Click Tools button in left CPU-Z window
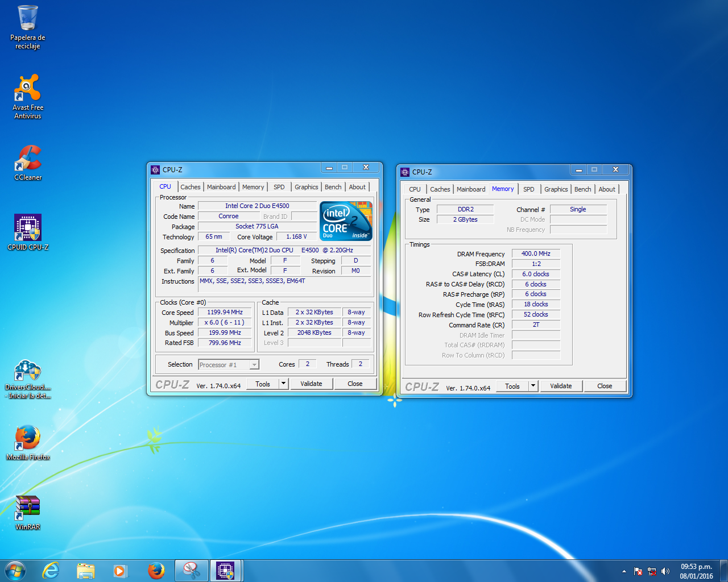 263,384
